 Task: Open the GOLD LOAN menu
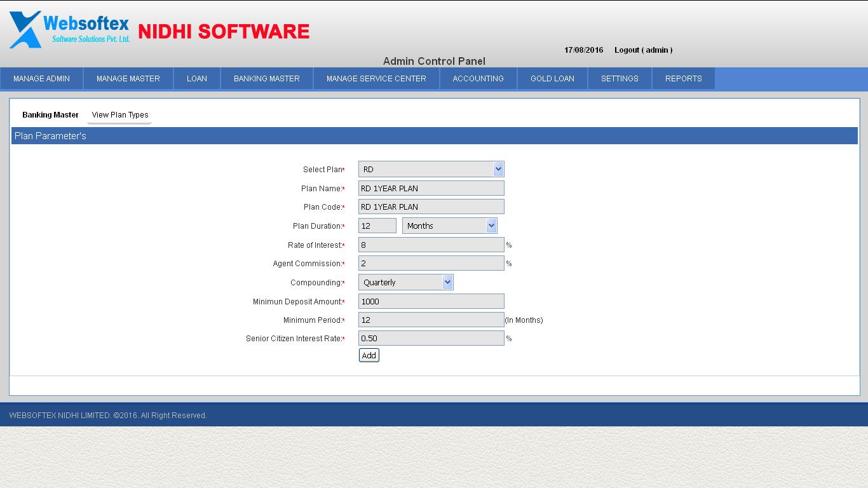point(553,79)
